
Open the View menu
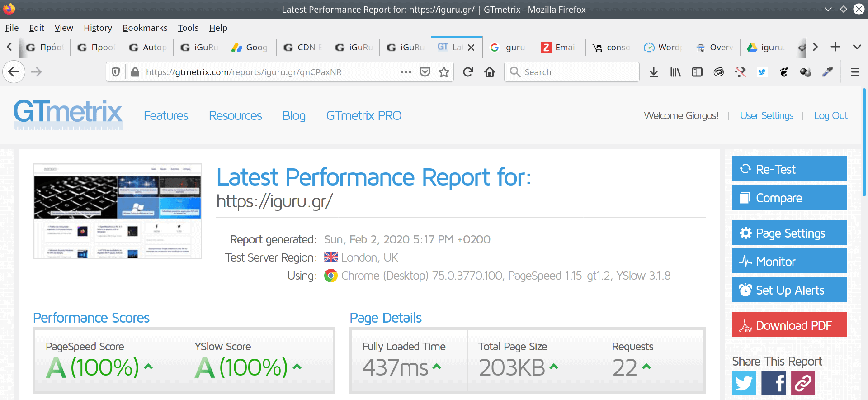coord(64,28)
